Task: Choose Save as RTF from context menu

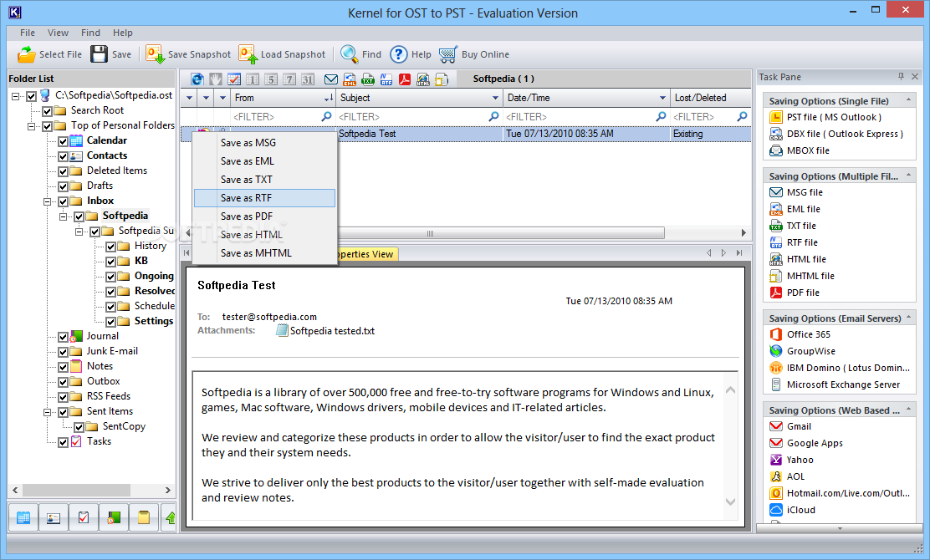Action: 264,198
